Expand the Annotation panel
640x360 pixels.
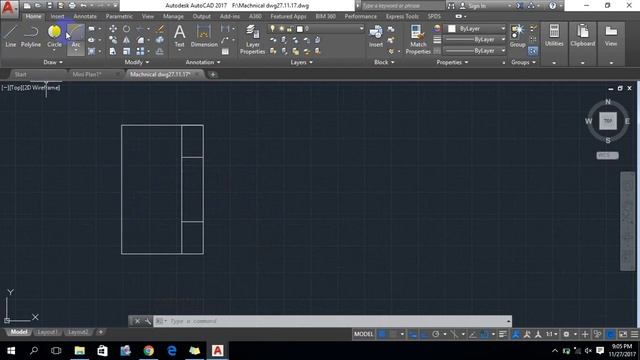point(203,62)
